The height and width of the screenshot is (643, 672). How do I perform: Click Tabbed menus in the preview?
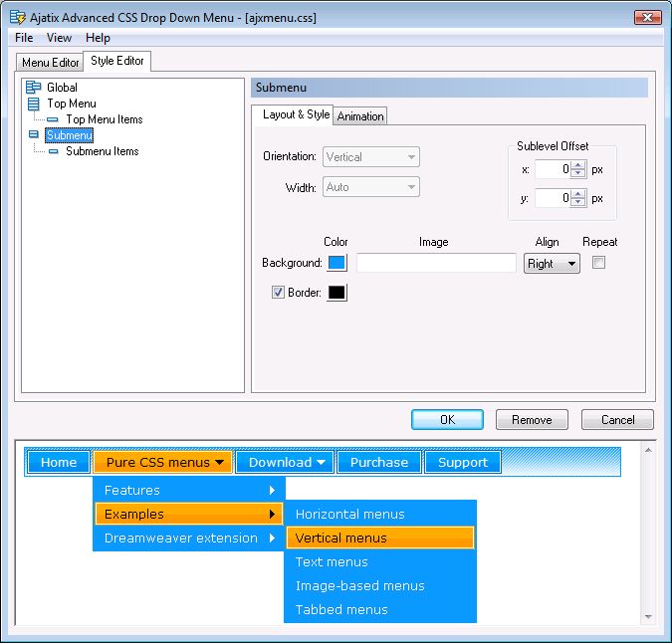[x=380, y=609]
